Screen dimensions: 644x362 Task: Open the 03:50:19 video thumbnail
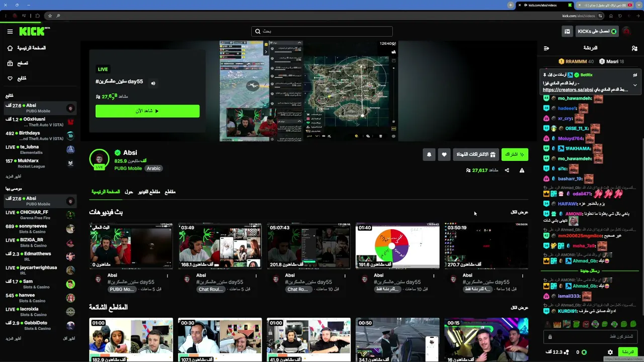tap(486, 246)
